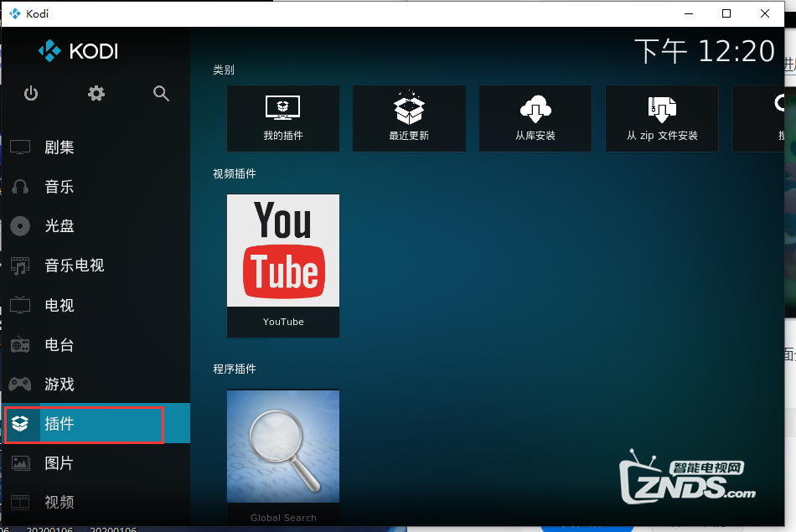Open 游戏 (Games) section
This screenshot has height=532, width=796.
pos(59,385)
